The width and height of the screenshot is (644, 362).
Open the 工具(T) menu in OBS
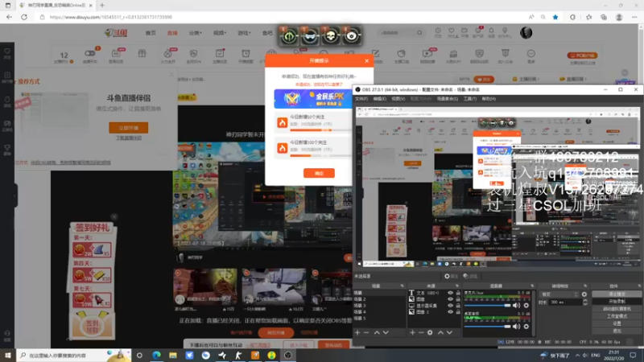click(470, 99)
